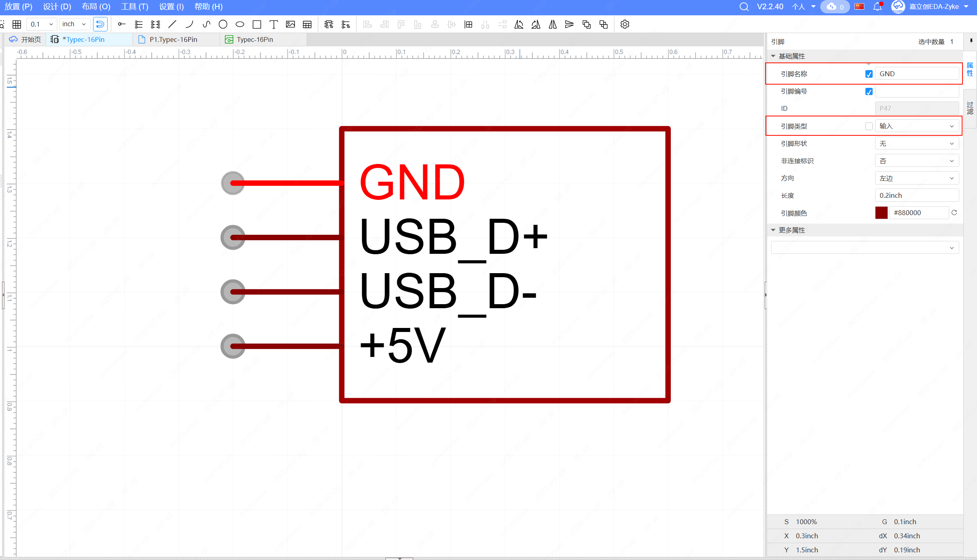Click the notification bell icon
Screen dimensions: 977x560
(x=877, y=7)
